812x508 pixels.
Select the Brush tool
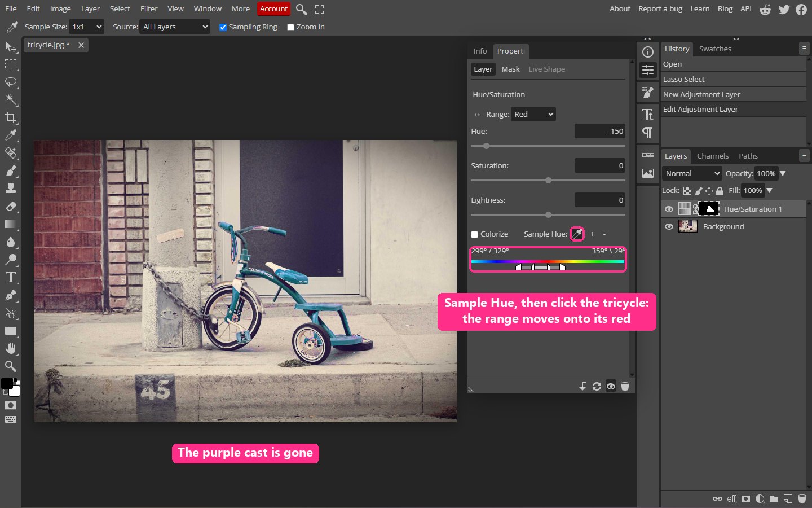(11, 171)
